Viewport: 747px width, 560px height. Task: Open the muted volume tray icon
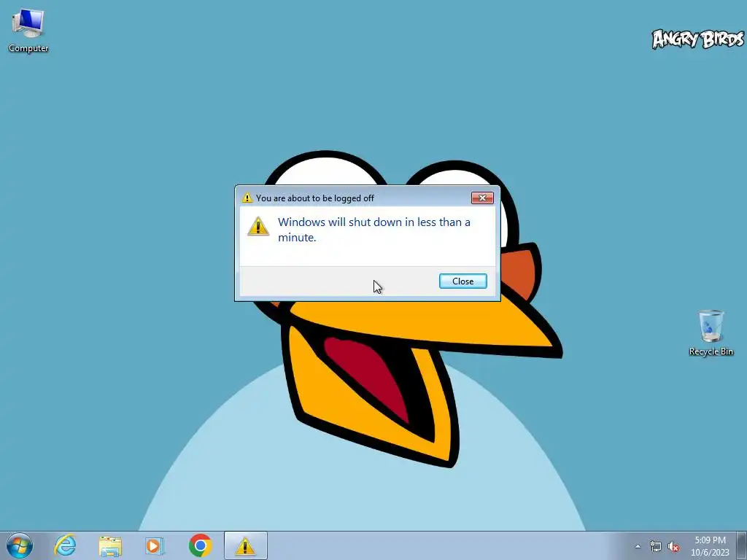[673, 547]
